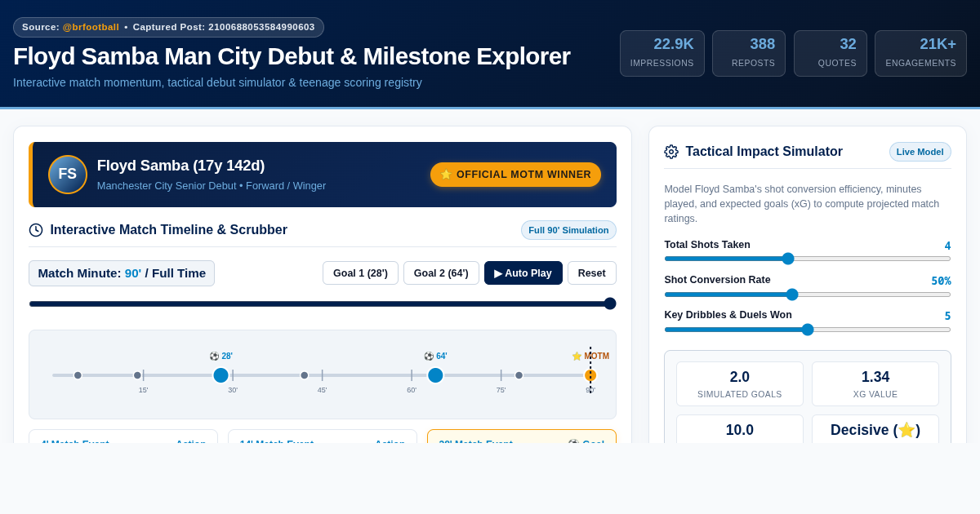Select the event dot just before the 15' tick
This screenshot has width=980, height=514.
coord(137,375)
